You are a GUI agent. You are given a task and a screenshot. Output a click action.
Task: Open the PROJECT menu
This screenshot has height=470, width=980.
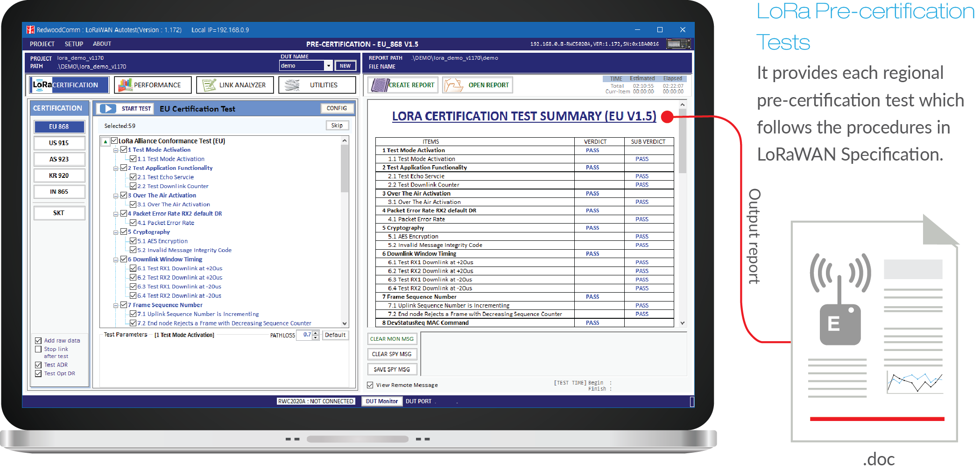42,44
